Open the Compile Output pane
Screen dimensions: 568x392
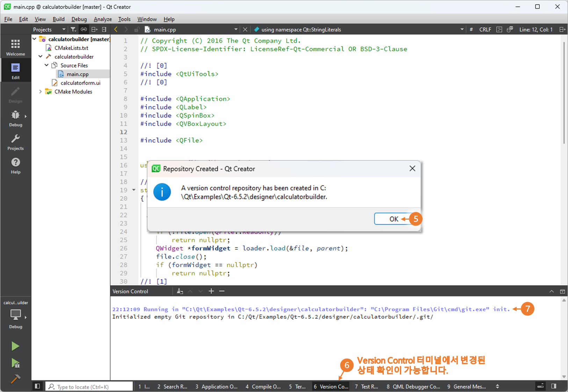(263, 386)
